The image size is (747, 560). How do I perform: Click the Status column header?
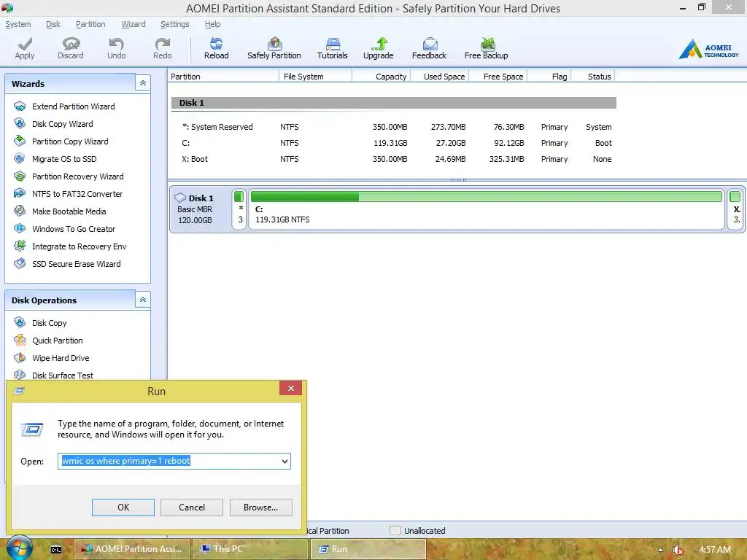(x=593, y=77)
